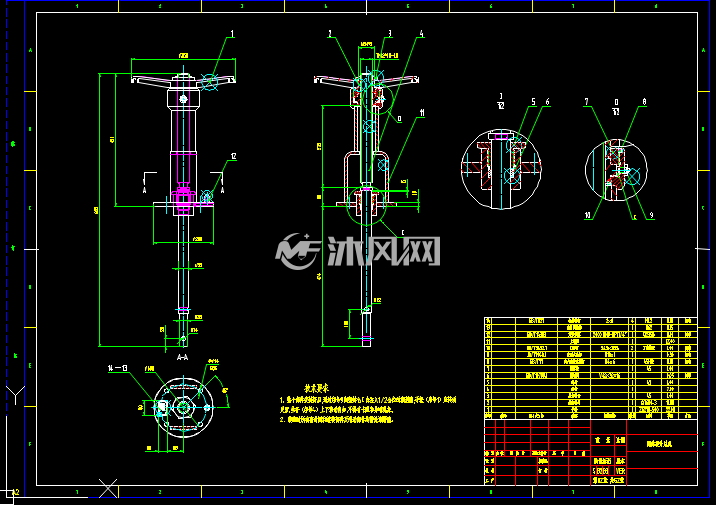The image size is (716, 505).
Task: Select the detail letter C near lower circle
Action: pos(402,232)
